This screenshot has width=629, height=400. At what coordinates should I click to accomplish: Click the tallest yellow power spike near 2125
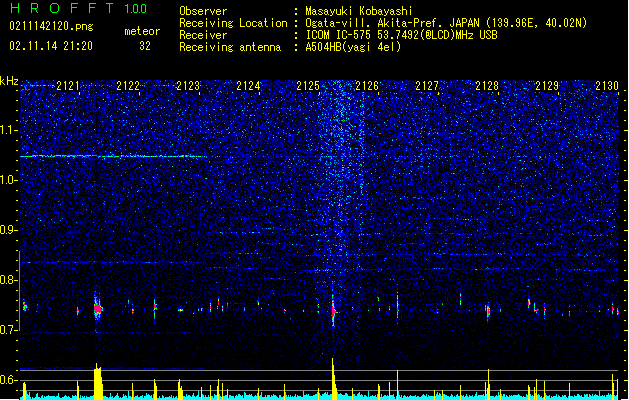(333, 378)
